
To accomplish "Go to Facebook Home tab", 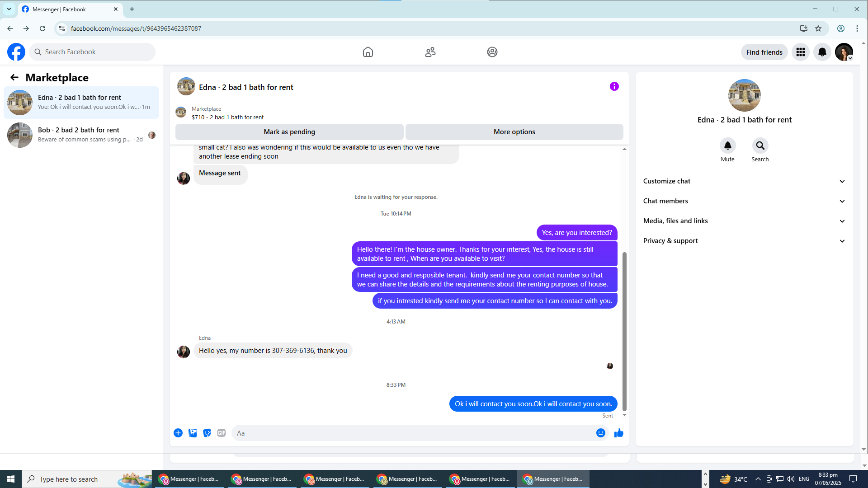I will click(368, 52).
